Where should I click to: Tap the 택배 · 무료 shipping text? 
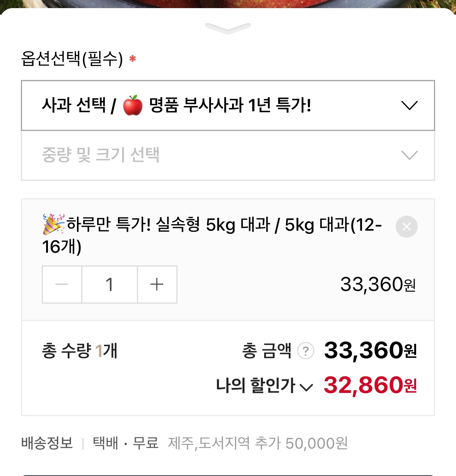pyautogui.click(x=126, y=443)
